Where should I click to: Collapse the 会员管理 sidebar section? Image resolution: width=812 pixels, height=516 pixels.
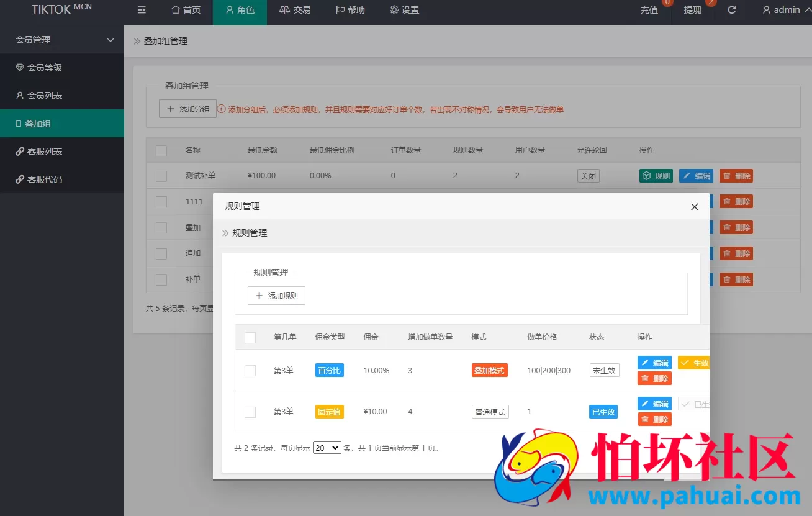(x=62, y=40)
